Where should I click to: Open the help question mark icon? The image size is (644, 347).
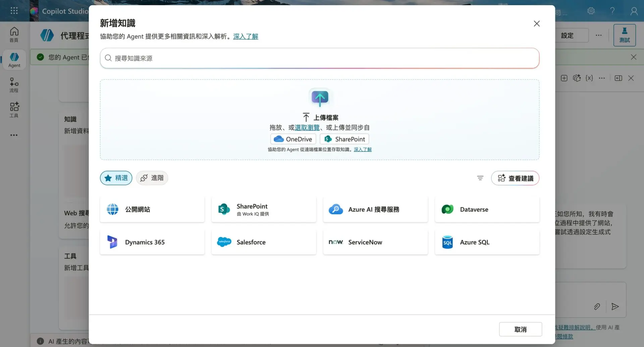(x=612, y=11)
